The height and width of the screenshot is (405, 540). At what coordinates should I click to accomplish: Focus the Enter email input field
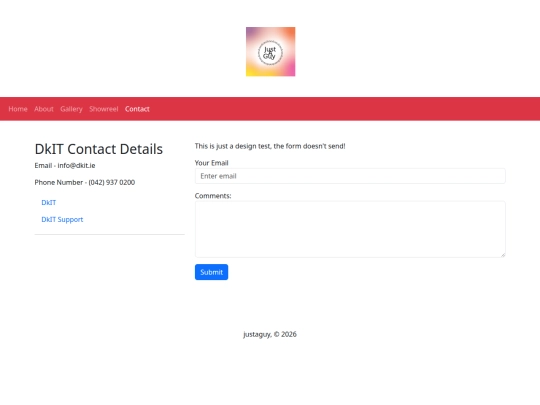pos(350,176)
